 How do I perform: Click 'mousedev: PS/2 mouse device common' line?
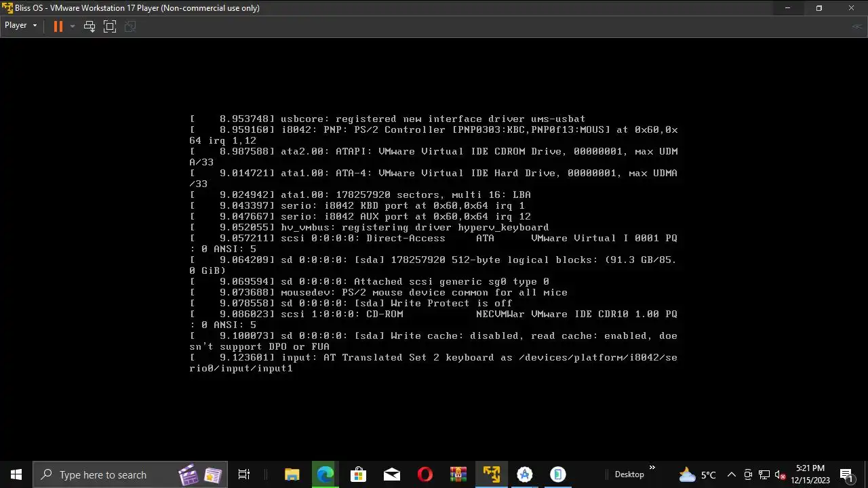378,292
